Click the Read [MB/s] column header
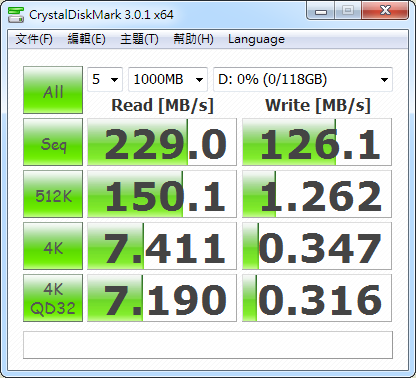Screen dimensions: 416x378 (x=162, y=105)
